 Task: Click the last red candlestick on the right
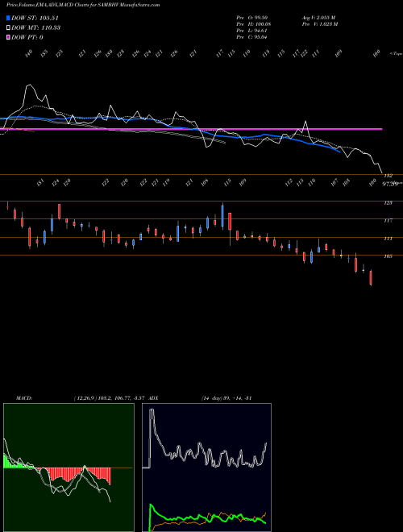click(x=371, y=278)
